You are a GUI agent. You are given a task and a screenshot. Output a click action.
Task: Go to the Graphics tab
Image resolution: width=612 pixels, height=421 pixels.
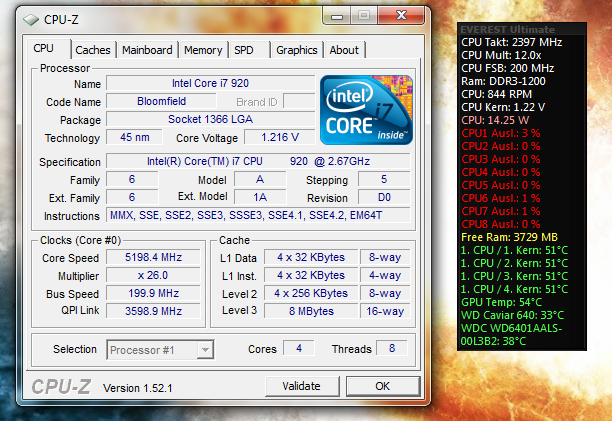point(297,50)
